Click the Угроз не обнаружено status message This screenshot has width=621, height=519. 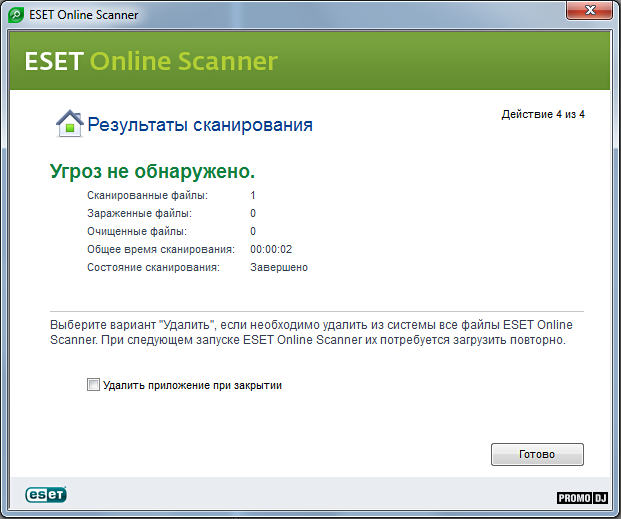click(152, 171)
